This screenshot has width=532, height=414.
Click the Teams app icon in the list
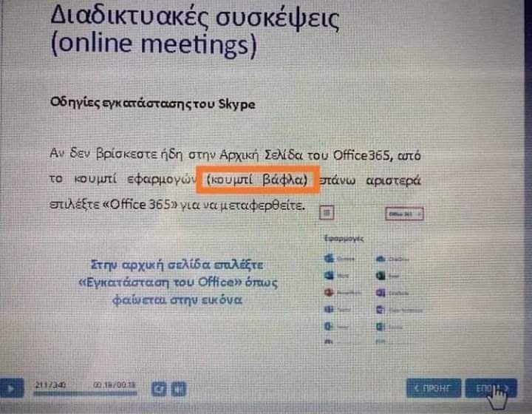tap(329, 309)
